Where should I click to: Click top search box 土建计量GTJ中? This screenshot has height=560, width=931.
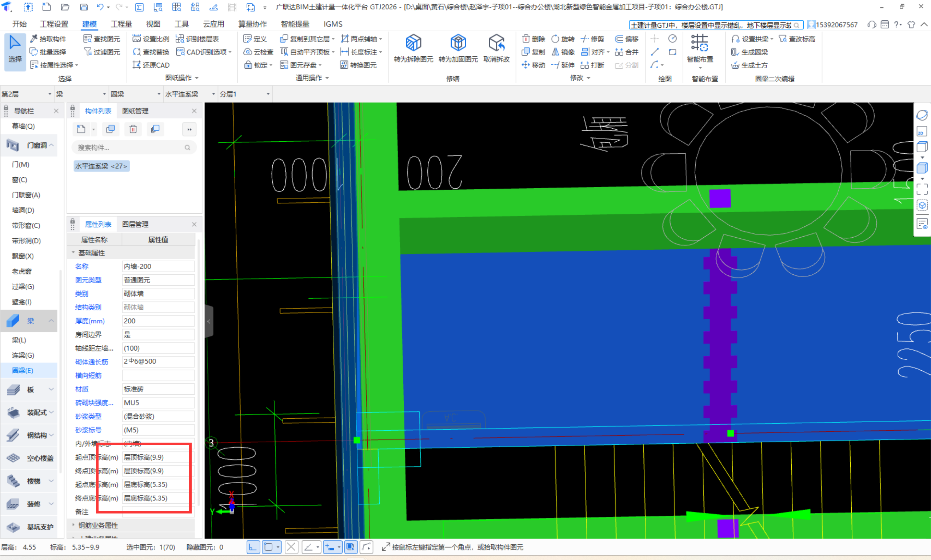pyautogui.click(x=716, y=25)
